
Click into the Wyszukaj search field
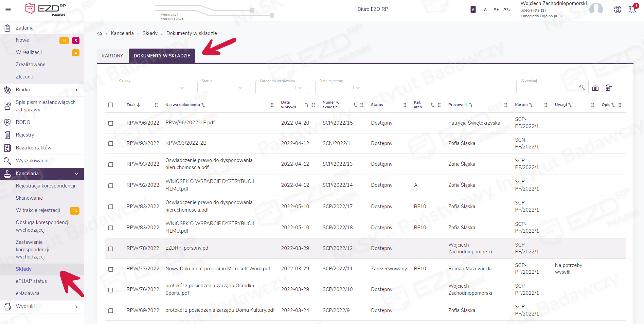(547, 88)
